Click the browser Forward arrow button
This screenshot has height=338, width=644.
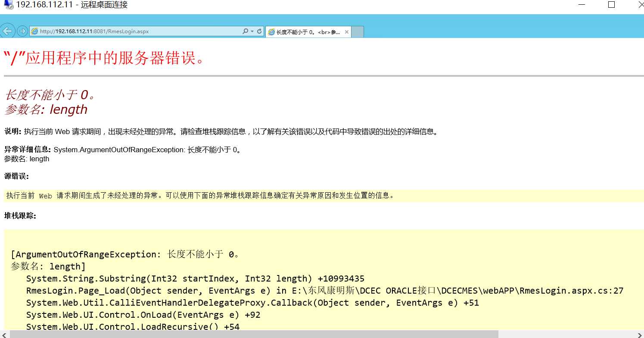[22, 31]
